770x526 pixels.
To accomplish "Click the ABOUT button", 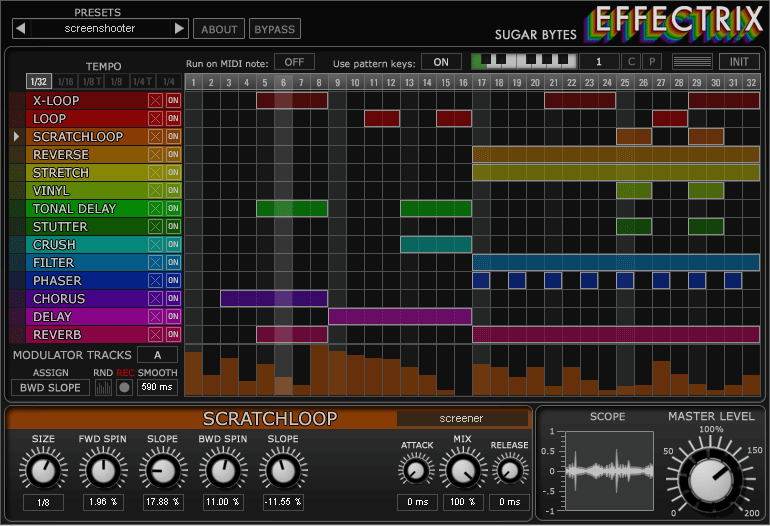I will click(x=219, y=29).
